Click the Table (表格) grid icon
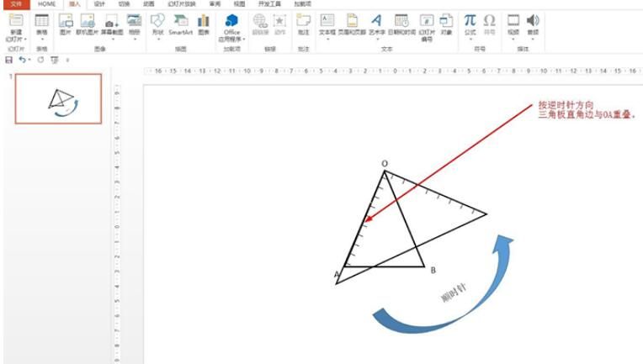The image size is (643, 364). click(x=42, y=20)
